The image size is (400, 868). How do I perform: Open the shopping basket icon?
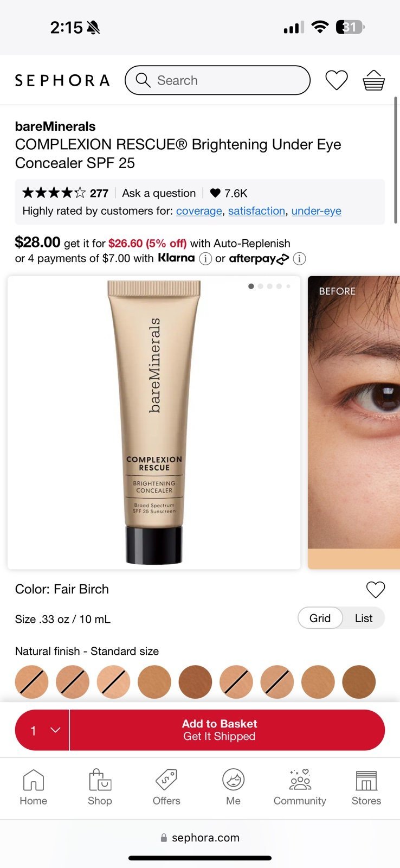pos(373,80)
